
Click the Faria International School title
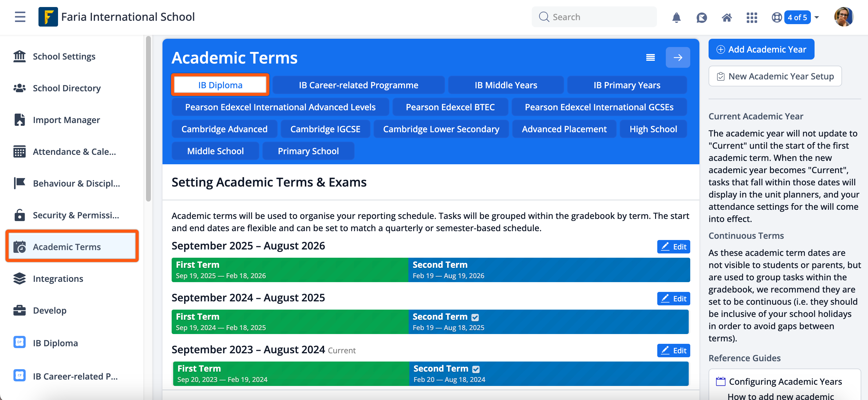128,17
